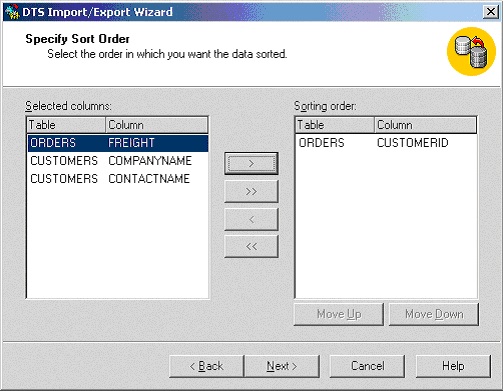Click the Move Up button
The image size is (503, 391).
click(x=339, y=314)
